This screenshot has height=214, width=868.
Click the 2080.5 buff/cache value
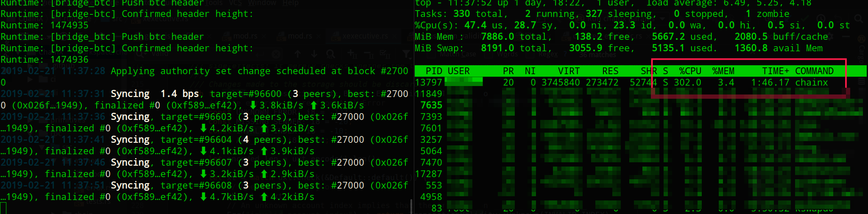click(751, 37)
